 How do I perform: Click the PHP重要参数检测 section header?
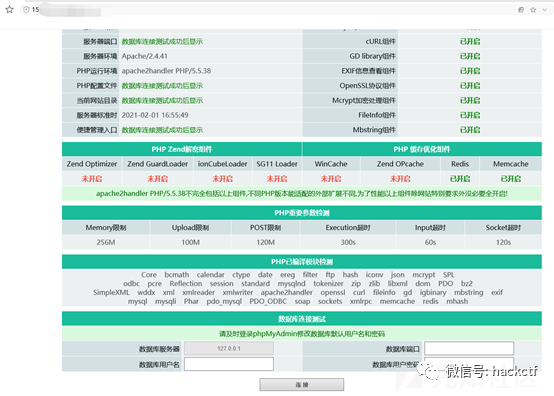(302, 213)
